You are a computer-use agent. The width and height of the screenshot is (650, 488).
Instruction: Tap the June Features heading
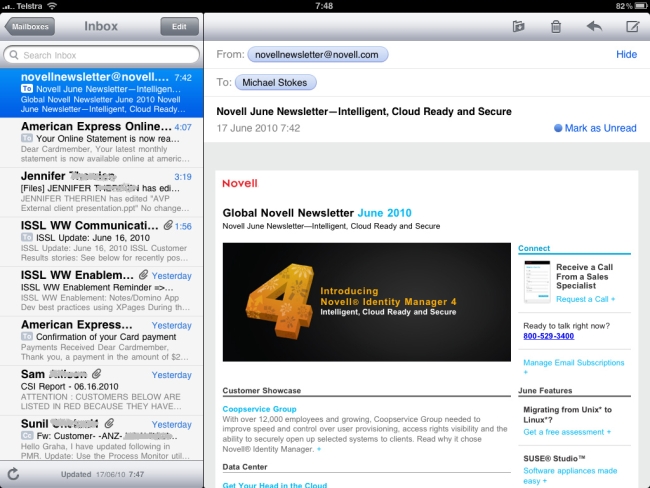coord(545,391)
